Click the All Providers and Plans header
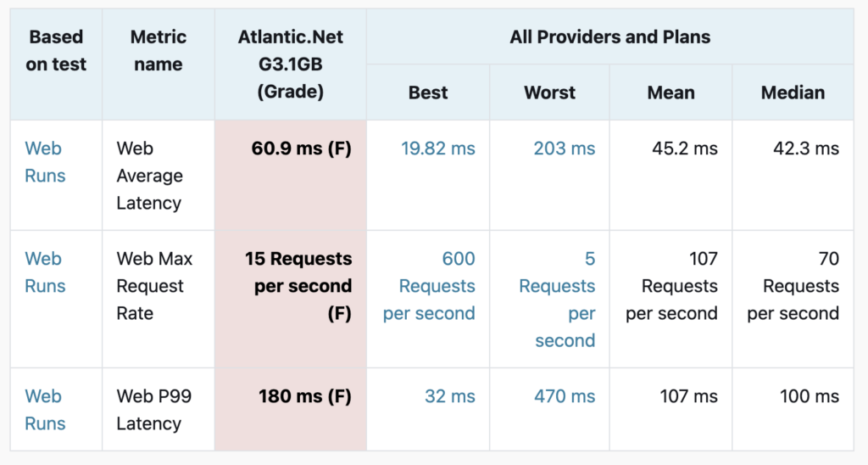The height and width of the screenshot is (465, 868). click(x=610, y=36)
